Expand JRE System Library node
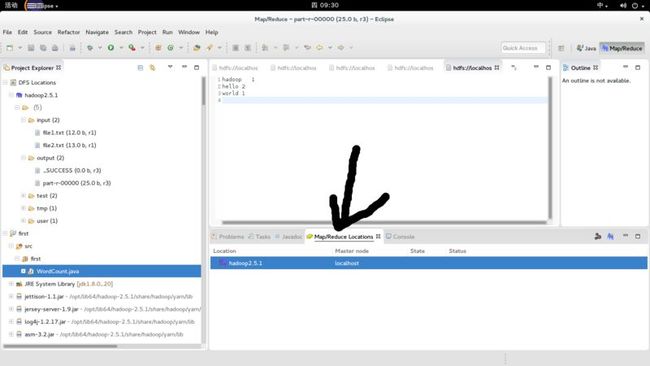The image size is (650, 366). pyautogui.click(x=11, y=284)
